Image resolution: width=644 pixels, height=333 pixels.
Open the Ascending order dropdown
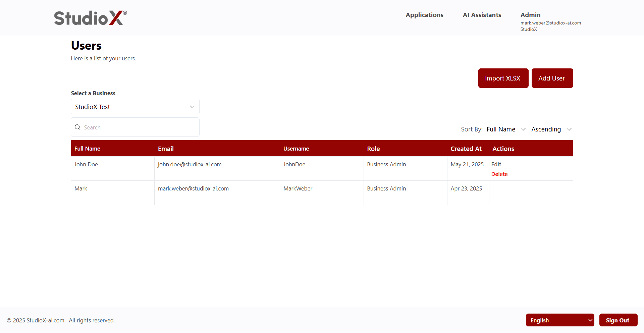click(546, 129)
